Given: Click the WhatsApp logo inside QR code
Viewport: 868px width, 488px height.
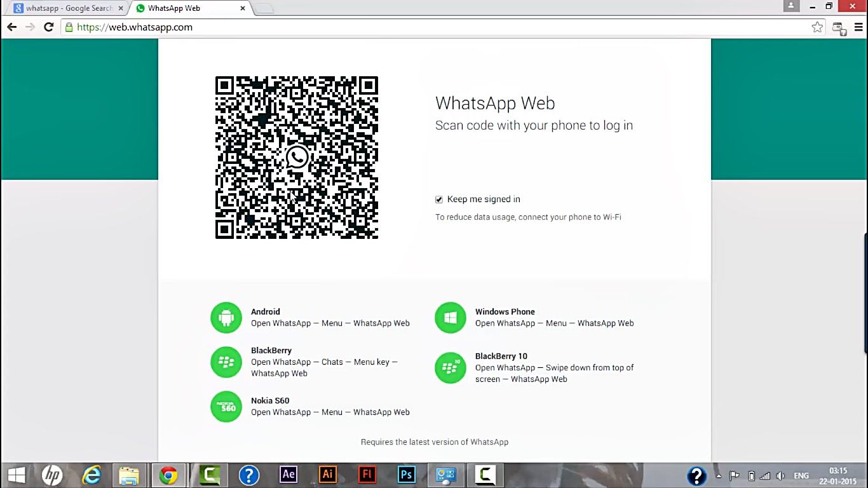Looking at the screenshot, I should pos(297,158).
